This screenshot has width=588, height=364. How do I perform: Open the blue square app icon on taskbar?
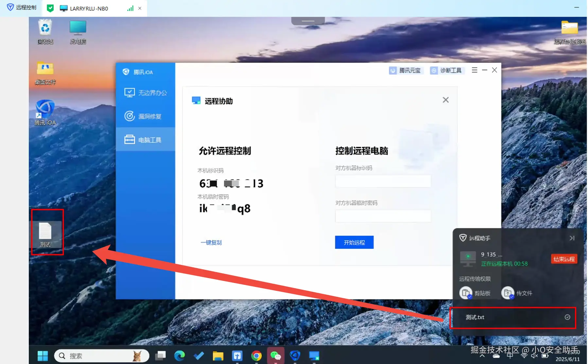[237, 356]
